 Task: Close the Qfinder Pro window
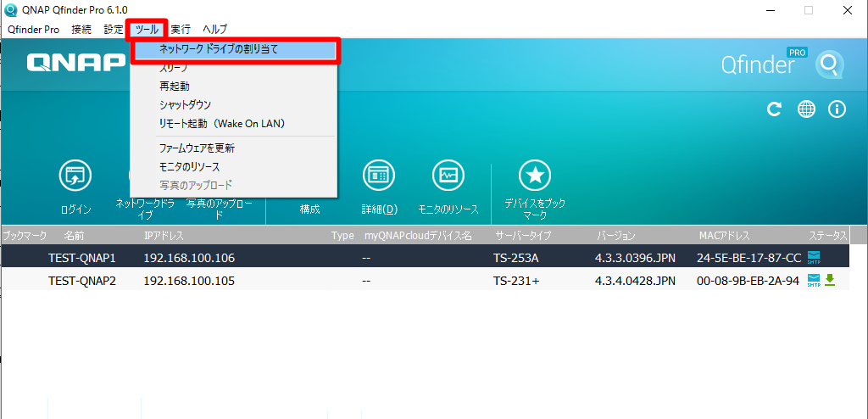848,10
